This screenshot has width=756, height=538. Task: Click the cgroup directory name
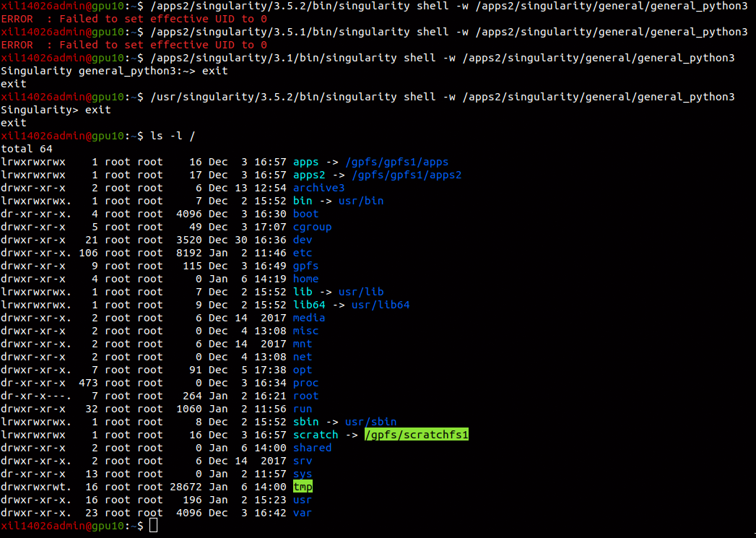(x=312, y=227)
